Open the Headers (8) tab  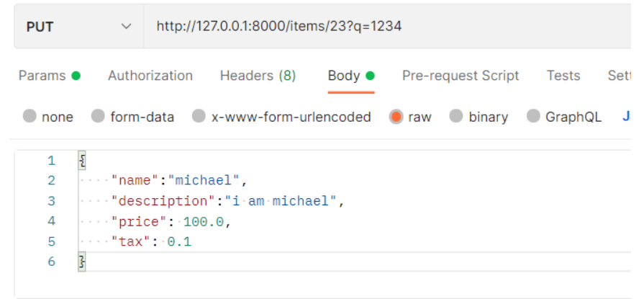[258, 76]
